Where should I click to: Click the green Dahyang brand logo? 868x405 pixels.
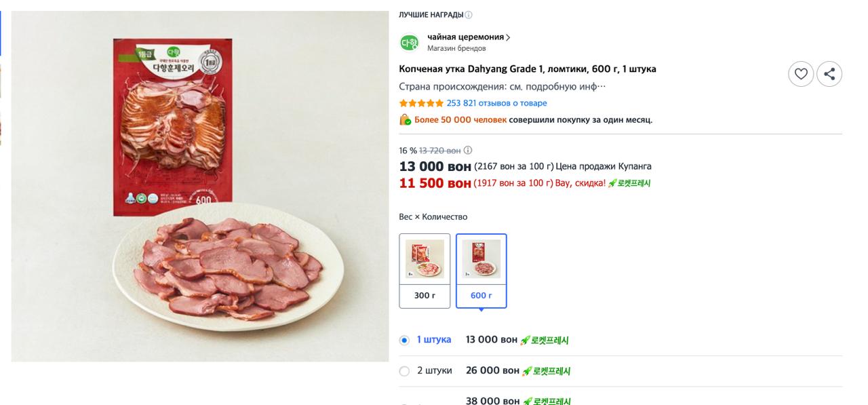tap(409, 43)
